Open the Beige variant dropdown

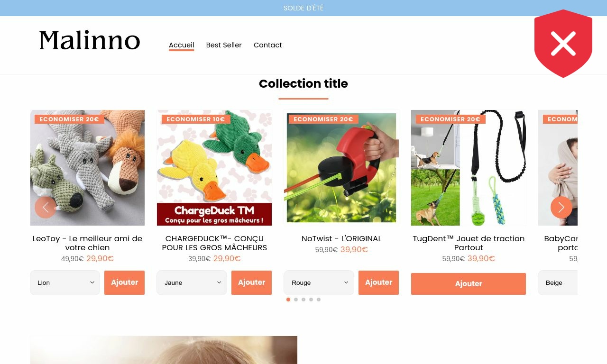[x=558, y=282]
